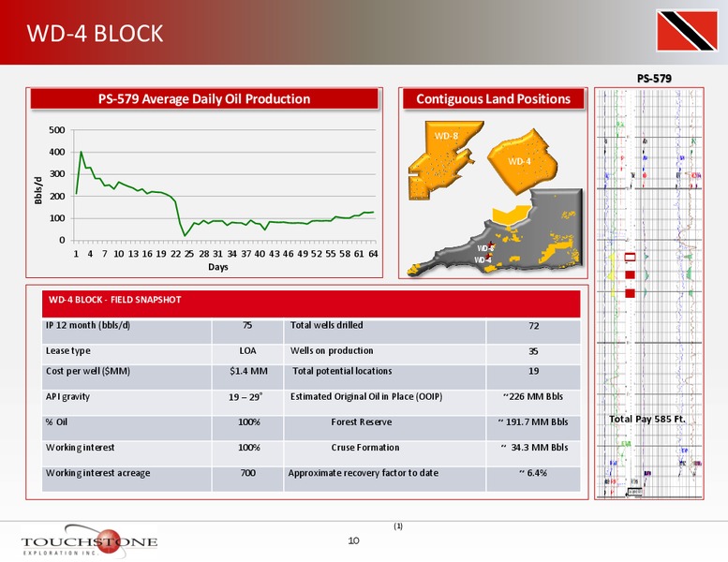Click the footnote marker (1)

(x=398, y=525)
